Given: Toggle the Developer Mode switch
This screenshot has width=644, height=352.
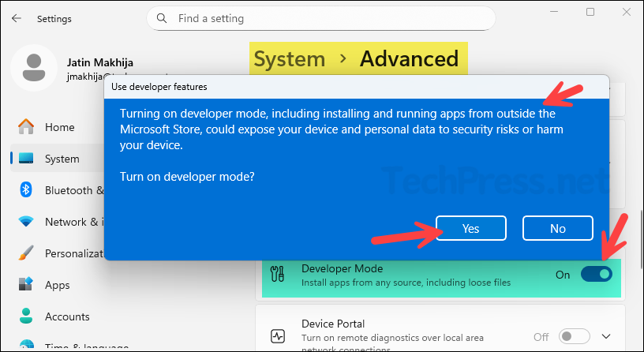Looking at the screenshot, I should (597, 274).
